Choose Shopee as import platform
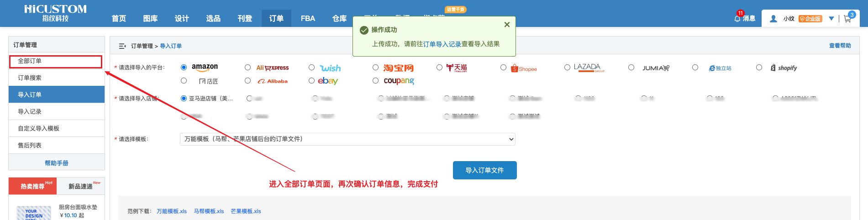 pyautogui.click(x=503, y=68)
